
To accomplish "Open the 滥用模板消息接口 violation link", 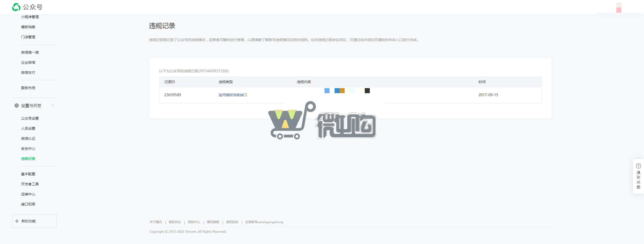I will click(232, 95).
